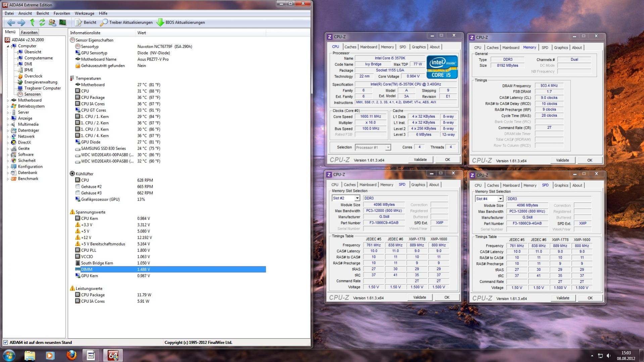Select the highlighted DIMM voltage row

(170, 269)
